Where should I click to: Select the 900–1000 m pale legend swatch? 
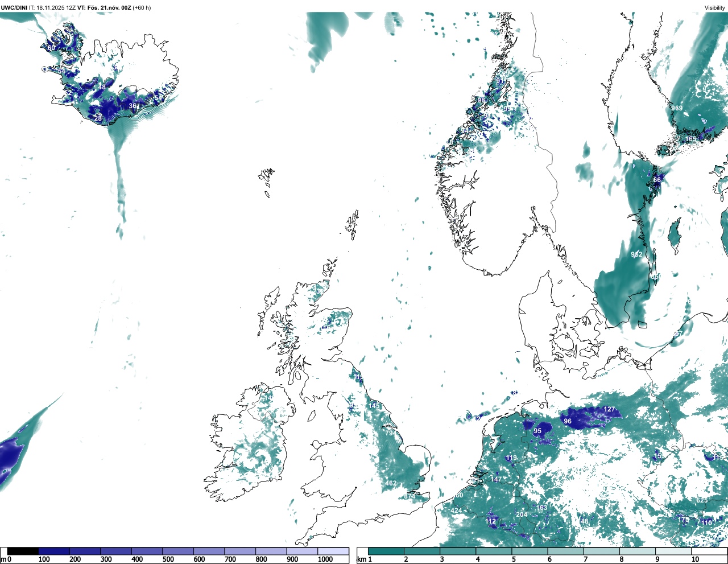click(x=302, y=551)
